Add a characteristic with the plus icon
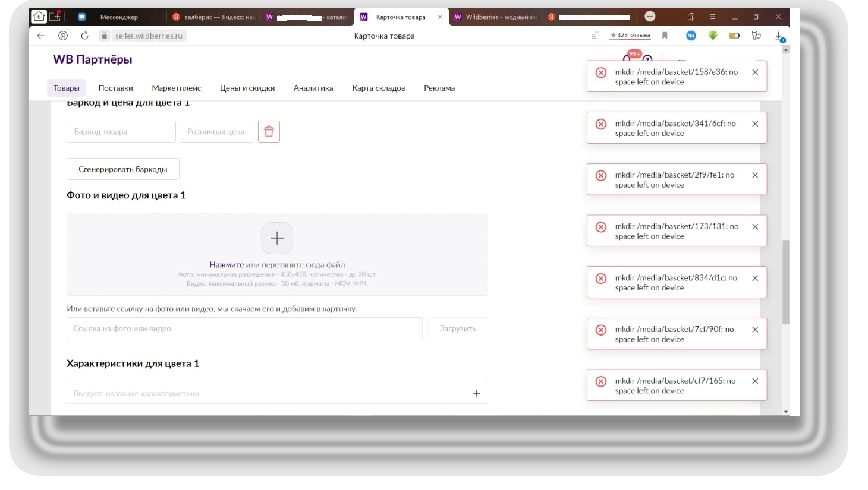 [x=476, y=393]
